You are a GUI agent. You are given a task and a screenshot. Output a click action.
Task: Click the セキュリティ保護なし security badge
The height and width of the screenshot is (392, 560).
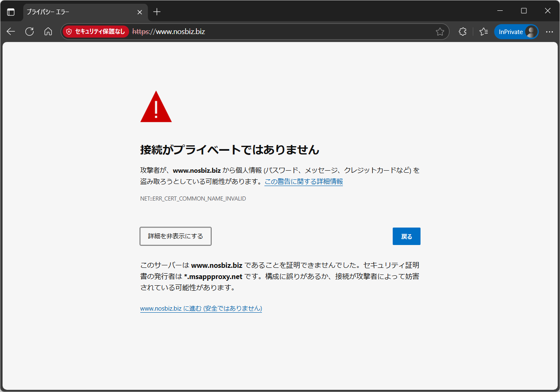coord(96,32)
